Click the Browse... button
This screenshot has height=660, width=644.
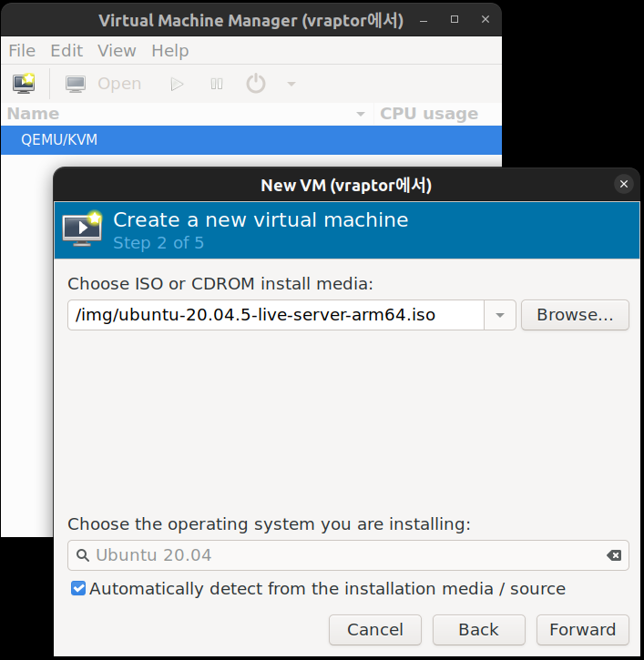pyautogui.click(x=575, y=315)
